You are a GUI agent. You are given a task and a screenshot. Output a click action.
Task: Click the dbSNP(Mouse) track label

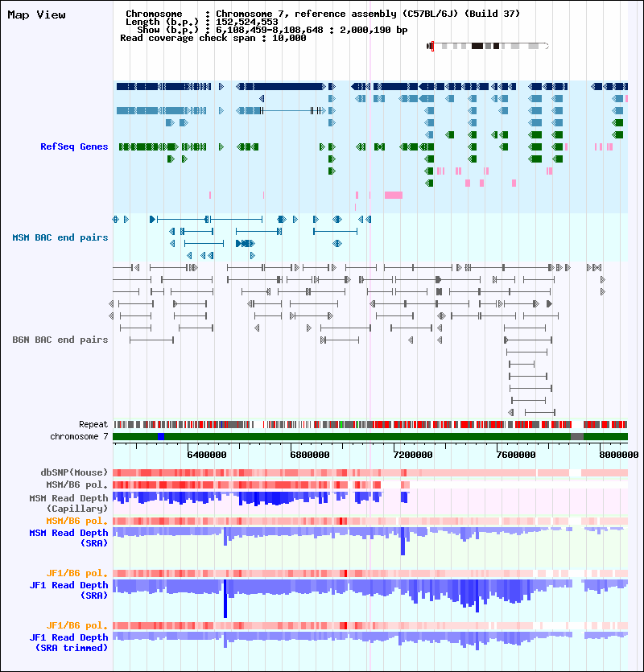(x=74, y=472)
